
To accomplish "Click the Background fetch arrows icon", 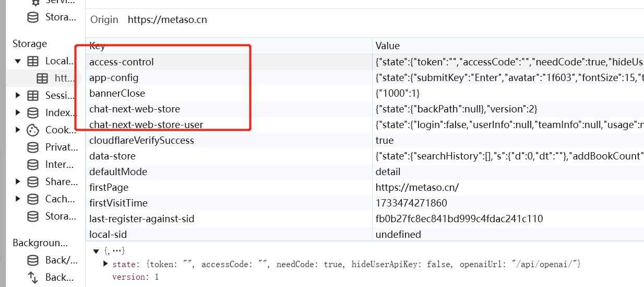I will pyautogui.click(x=33, y=278).
